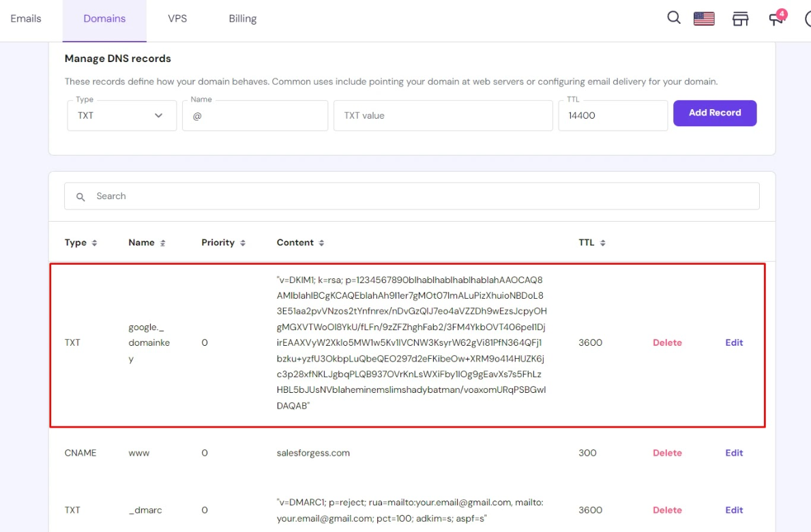The height and width of the screenshot is (532, 811).
Task: Open the marketplace store icon
Action: click(x=740, y=19)
